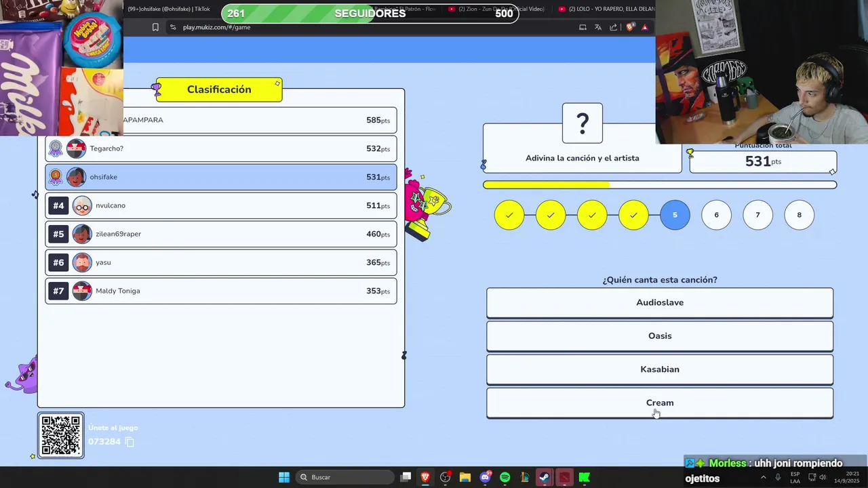Choose the Oasis answer

[660, 336]
